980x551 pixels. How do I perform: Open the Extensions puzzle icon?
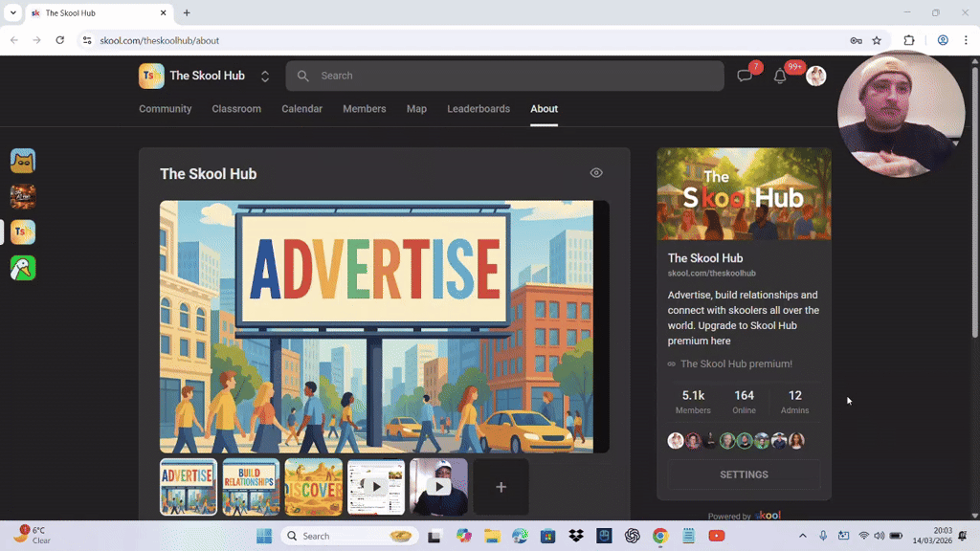[x=909, y=40]
